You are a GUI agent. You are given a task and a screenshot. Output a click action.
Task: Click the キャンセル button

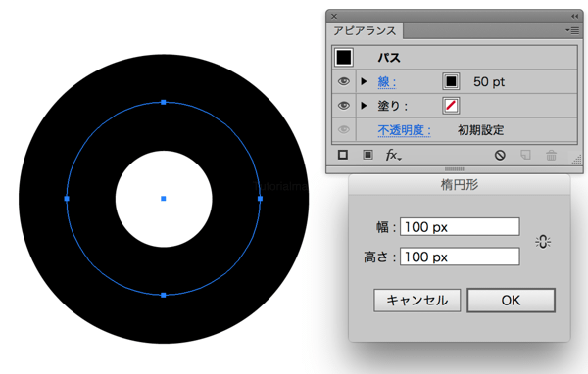(417, 301)
